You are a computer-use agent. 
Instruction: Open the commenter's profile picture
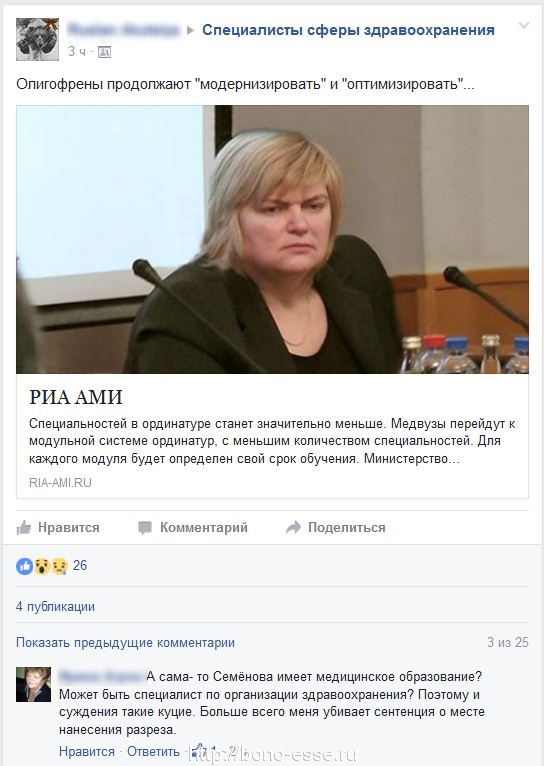[x=33, y=684]
